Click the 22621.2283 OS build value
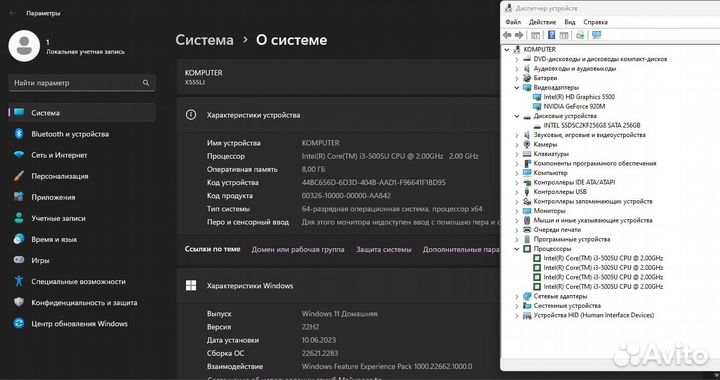This screenshot has width=720, height=380. (x=320, y=353)
